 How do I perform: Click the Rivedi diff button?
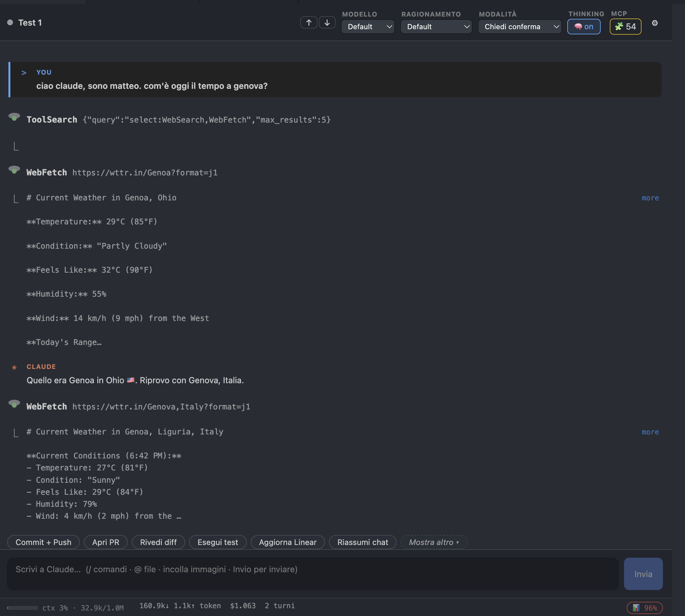pos(158,542)
